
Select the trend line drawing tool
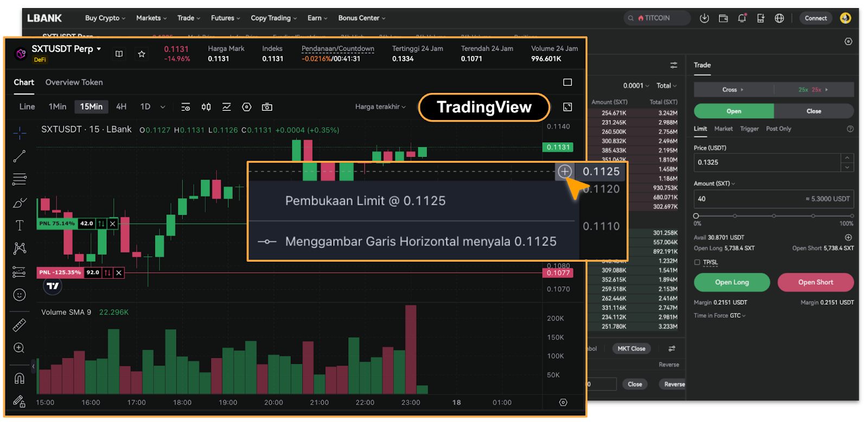[20, 156]
